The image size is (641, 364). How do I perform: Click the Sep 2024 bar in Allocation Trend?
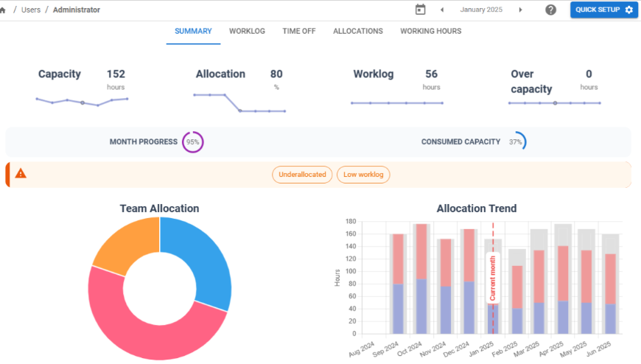pos(397,284)
